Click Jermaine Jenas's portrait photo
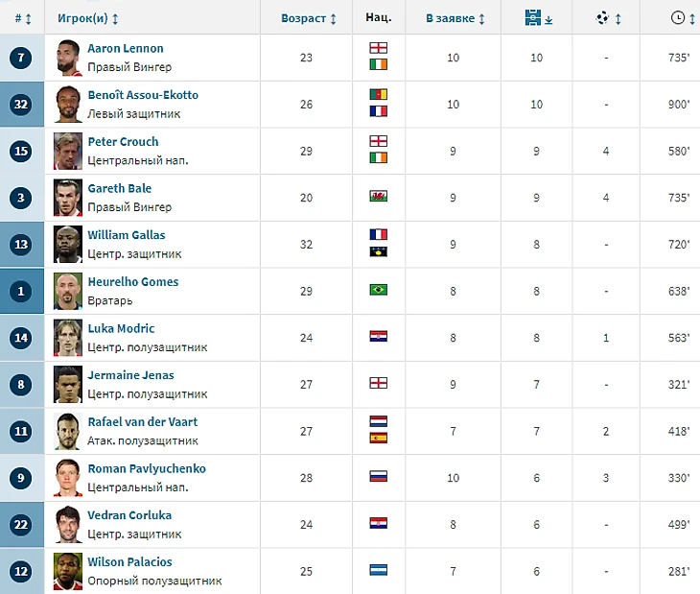Image resolution: width=700 pixels, height=594 pixels. 68,384
